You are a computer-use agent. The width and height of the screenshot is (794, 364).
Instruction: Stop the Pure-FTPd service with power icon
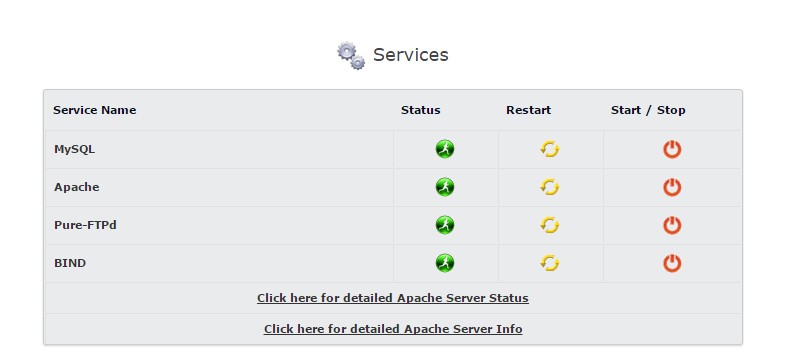672,225
